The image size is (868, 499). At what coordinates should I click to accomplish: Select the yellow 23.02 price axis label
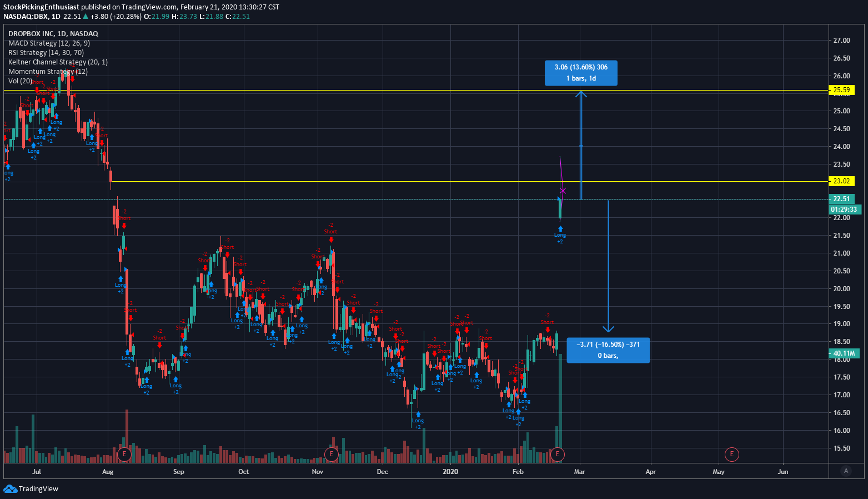click(x=842, y=181)
